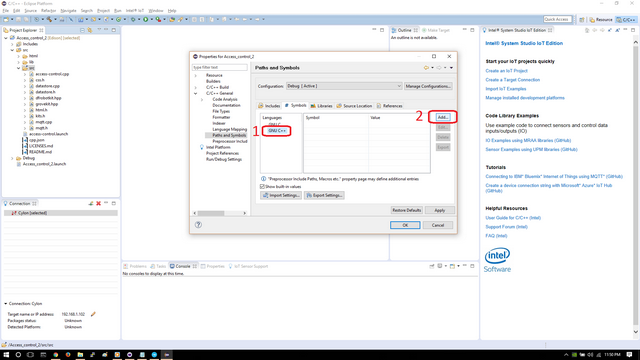Open Import IoT Examples link
Screen dimensions: 640x360
[506, 89]
